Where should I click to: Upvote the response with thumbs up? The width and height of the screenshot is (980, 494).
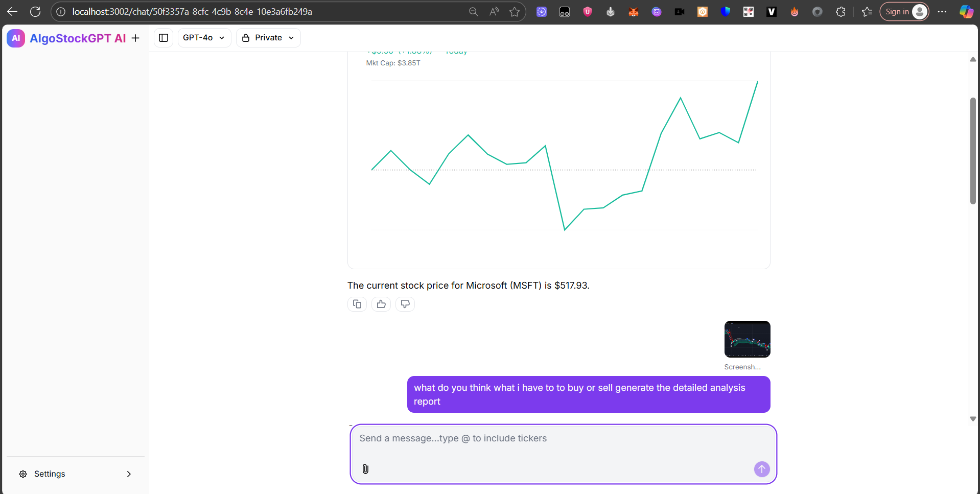pos(381,304)
